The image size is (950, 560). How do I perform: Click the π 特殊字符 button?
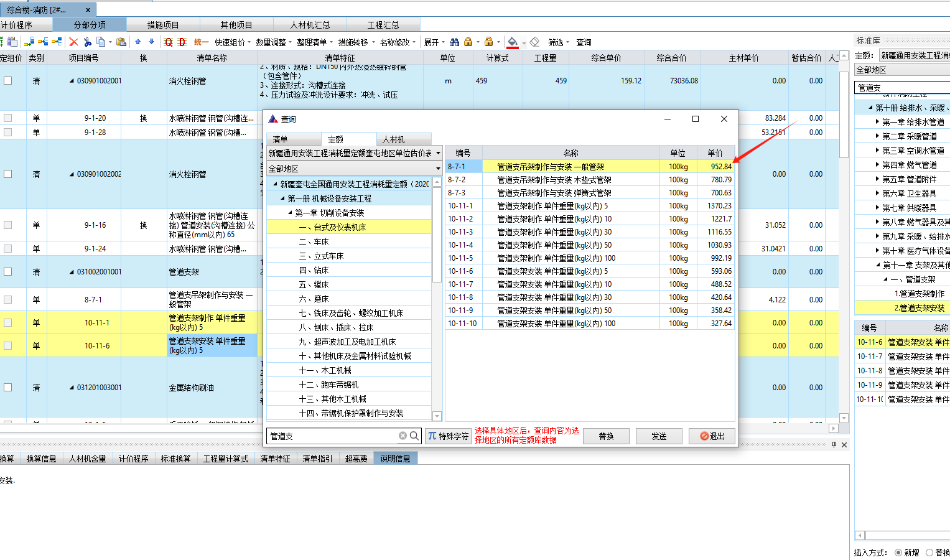tap(448, 436)
